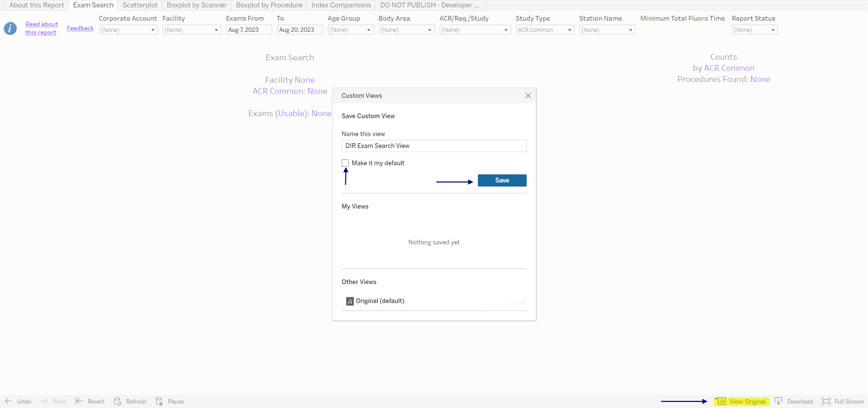
Task: Close the Custom Views dialog
Action: tap(528, 96)
